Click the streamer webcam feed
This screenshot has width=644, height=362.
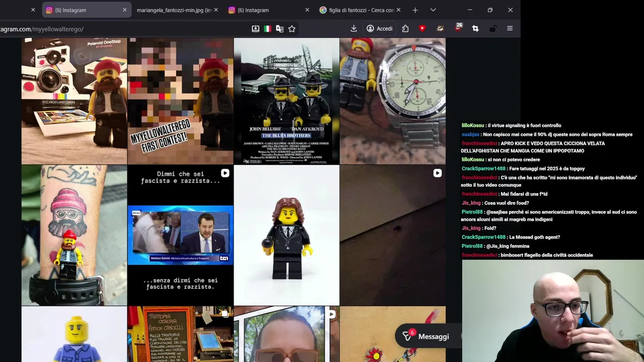[553, 311]
